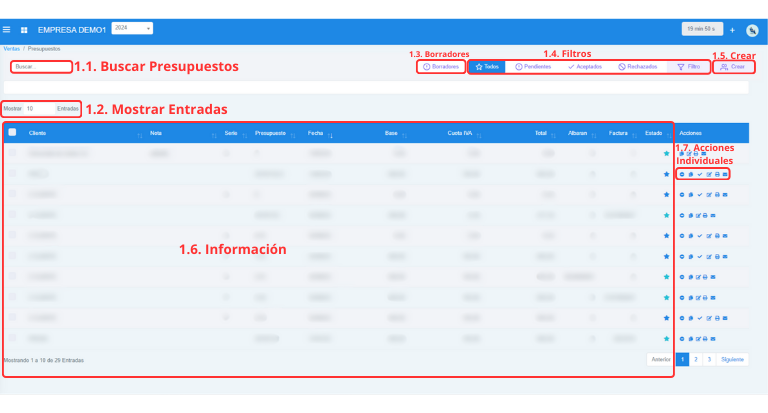Viewport: 768px width, 413px height.
Task: Click the plus icon in the top bar
Action: (732, 30)
